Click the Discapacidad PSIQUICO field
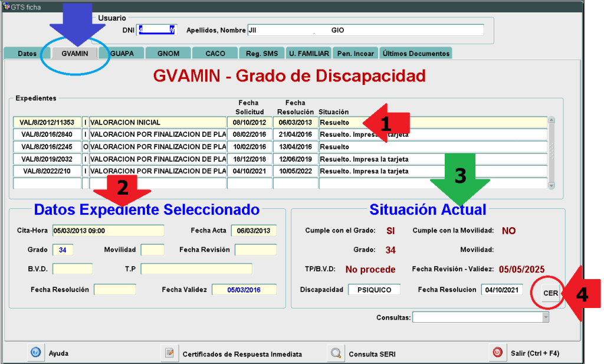The image size is (604, 364). [x=374, y=290]
